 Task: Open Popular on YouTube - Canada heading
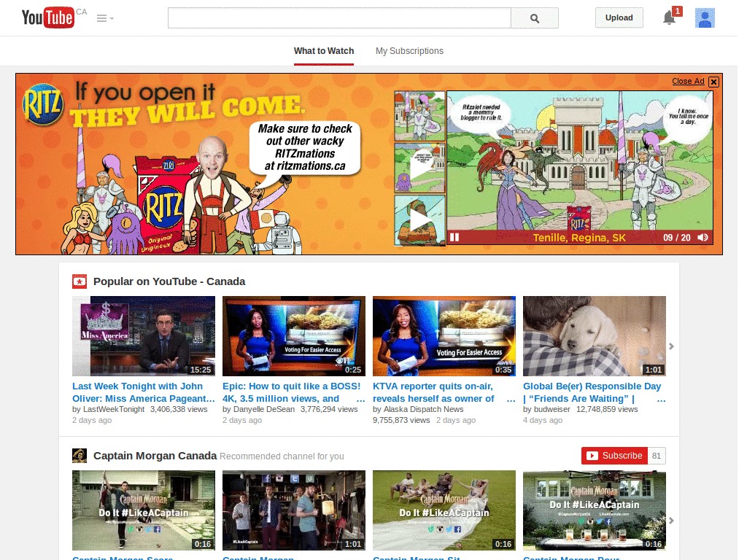click(169, 281)
